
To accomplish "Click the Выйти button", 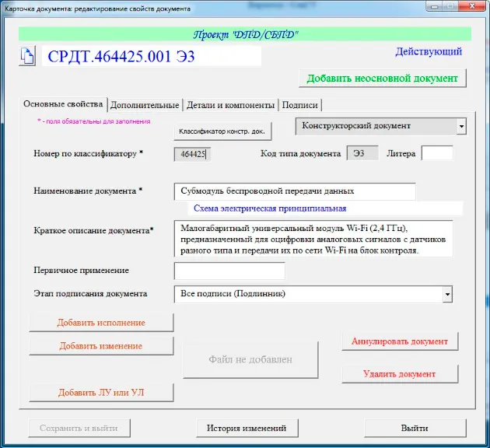I will (x=414, y=428).
